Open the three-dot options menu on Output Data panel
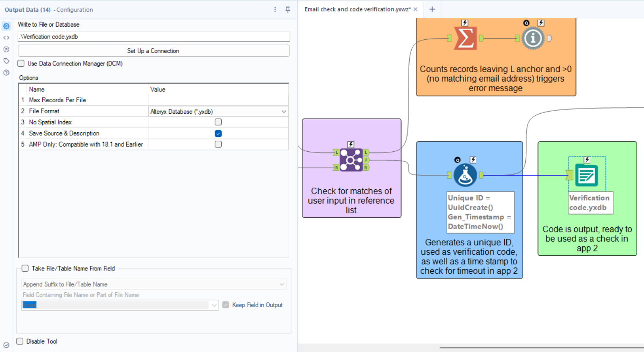Viewport: 644px width, 352px height. [x=275, y=9]
